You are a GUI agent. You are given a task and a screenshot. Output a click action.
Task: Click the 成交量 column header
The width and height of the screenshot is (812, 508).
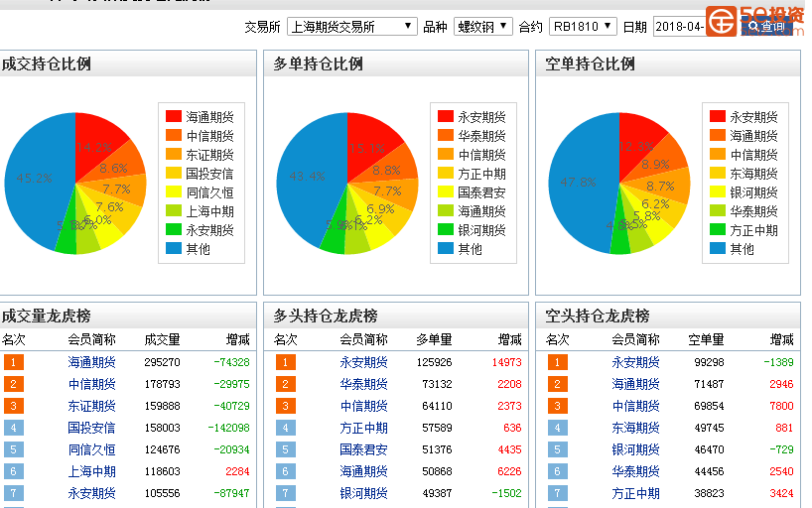coord(162,339)
